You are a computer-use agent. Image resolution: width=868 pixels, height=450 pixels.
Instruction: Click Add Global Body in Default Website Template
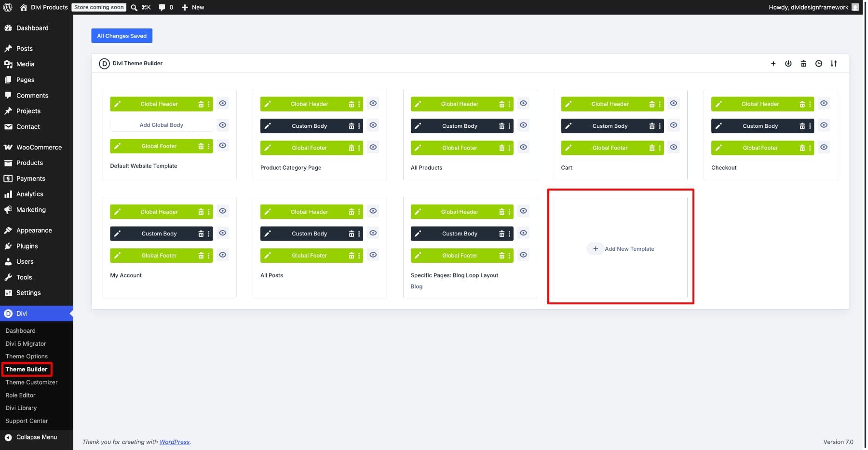[162, 125]
